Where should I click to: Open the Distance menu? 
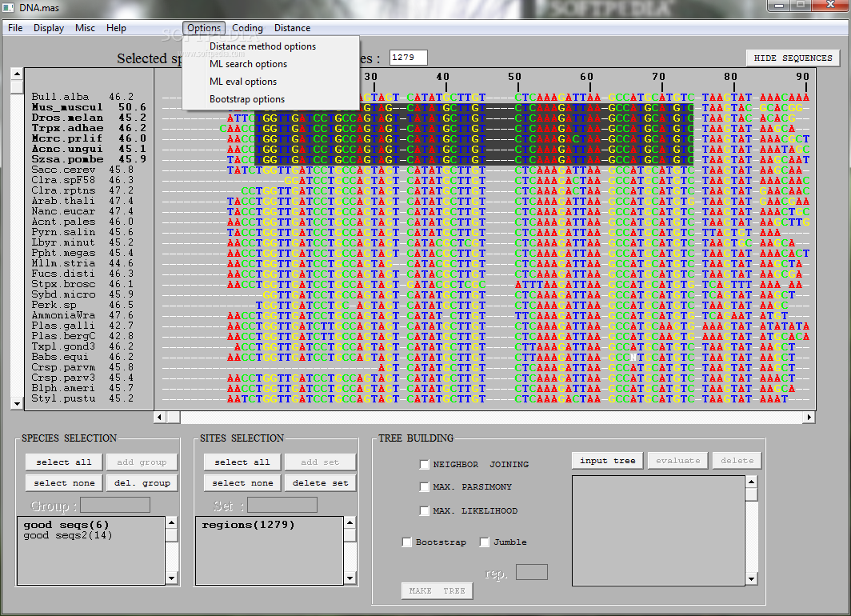(x=292, y=28)
